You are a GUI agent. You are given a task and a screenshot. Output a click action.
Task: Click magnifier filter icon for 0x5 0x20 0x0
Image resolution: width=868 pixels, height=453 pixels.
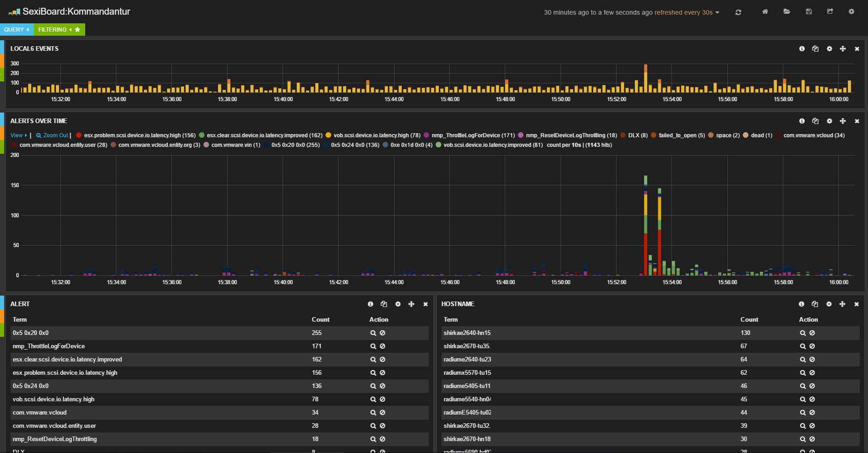pos(373,333)
